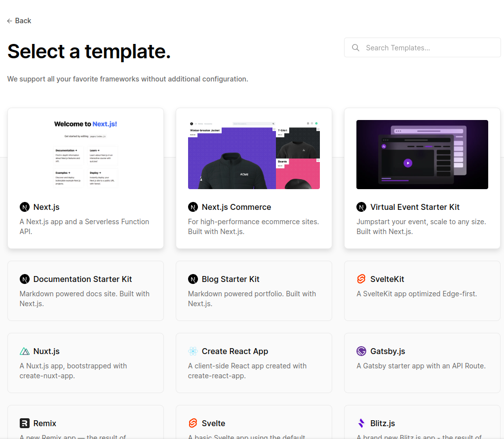Open the Next.js Commerce preview thumbnail
Screen dimensions: 504x439
pyautogui.click(x=254, y=154)
